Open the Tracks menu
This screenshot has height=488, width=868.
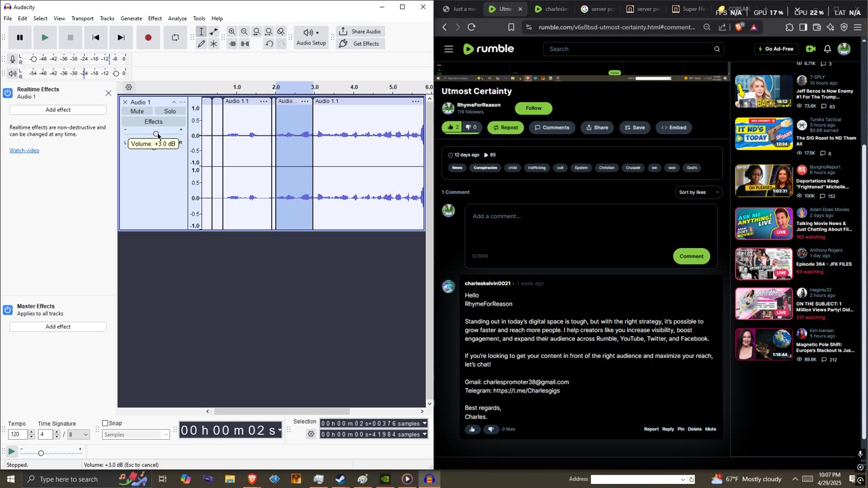click(x=107, y=18)
